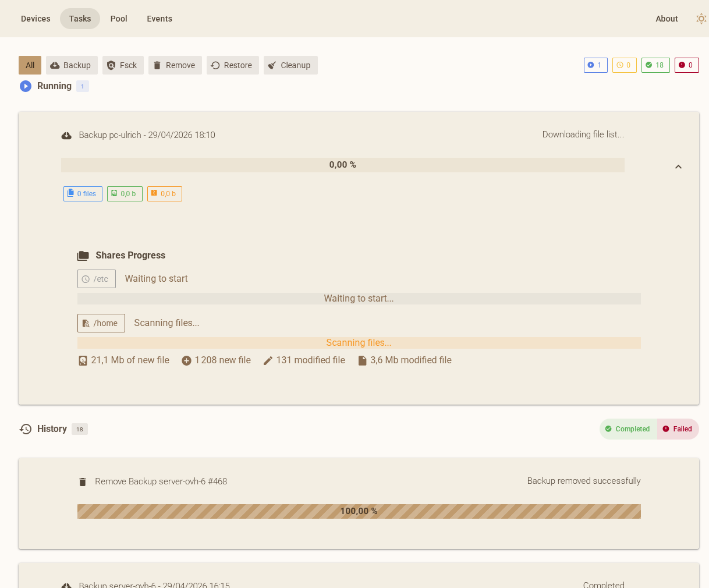709x588 pixels.
Task: Click the blue running tasks counter badge
Action: (x=595, y=65)
